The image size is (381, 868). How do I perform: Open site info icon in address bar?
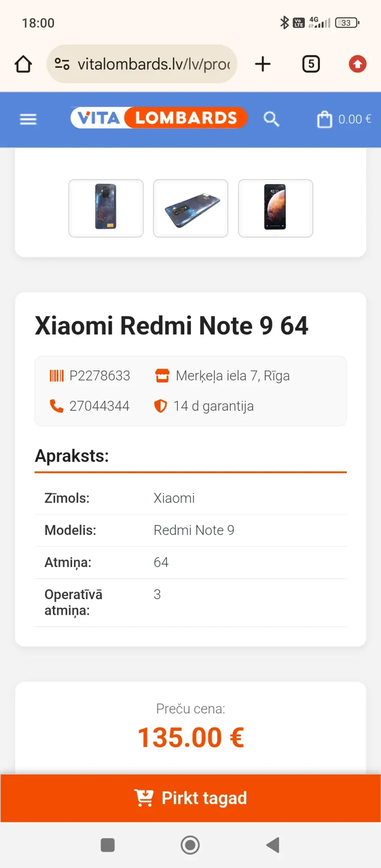(x=62, y=64)
